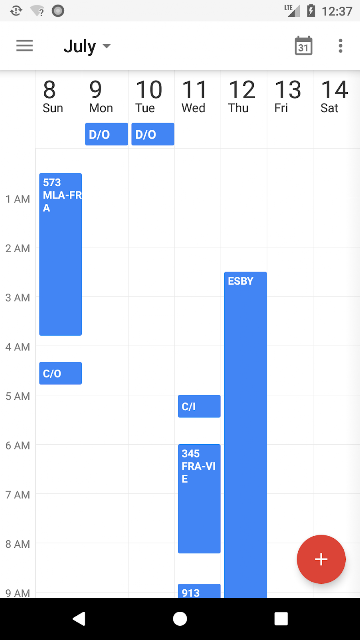The image size is (360, 640).
Task: Open the hamburger navigation menu
Action: pyautogui.click(x=24, y=45)
